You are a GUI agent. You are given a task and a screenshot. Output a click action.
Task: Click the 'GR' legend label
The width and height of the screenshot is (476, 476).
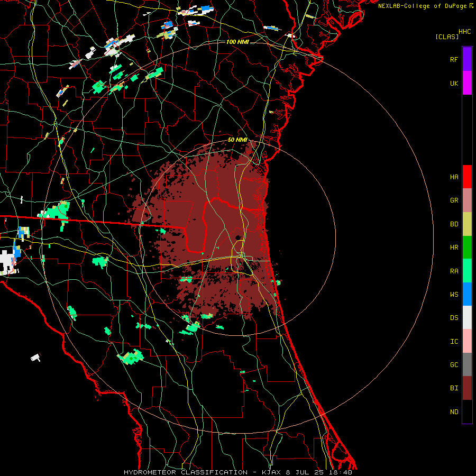[454, 200]
